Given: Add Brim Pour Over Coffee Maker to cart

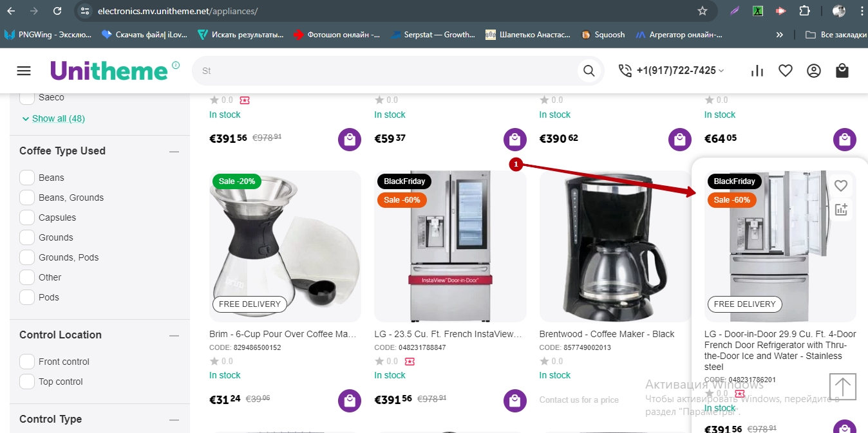Looking at the screenshot, I should tap(349, 401).
